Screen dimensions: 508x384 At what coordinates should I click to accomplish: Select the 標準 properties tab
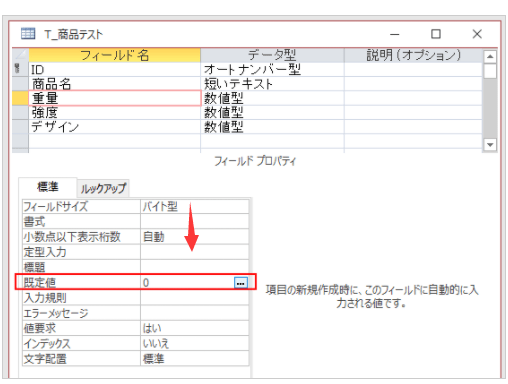(48, 187)
